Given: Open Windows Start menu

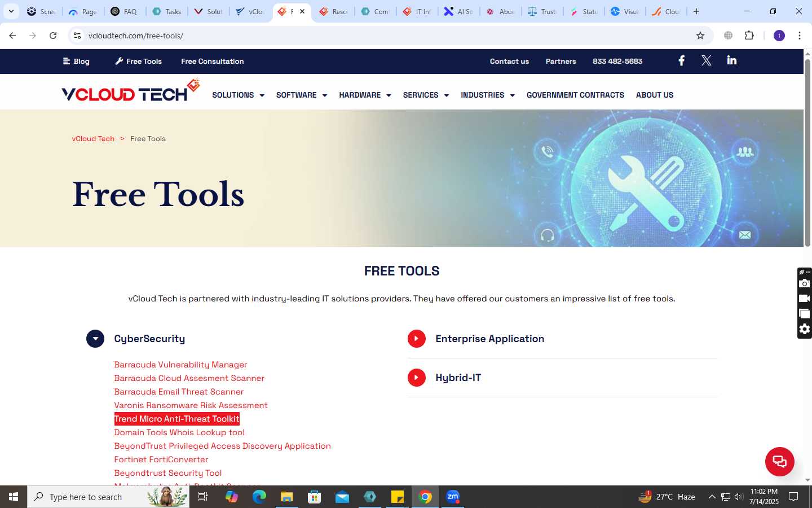Looking at the screenshot, I should point(14,497).
